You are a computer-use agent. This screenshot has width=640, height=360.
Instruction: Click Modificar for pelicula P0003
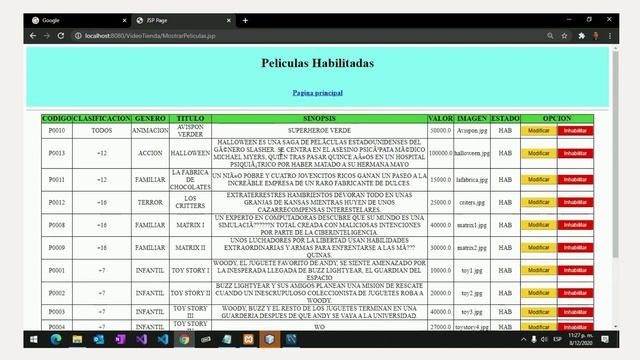[538, 312]
